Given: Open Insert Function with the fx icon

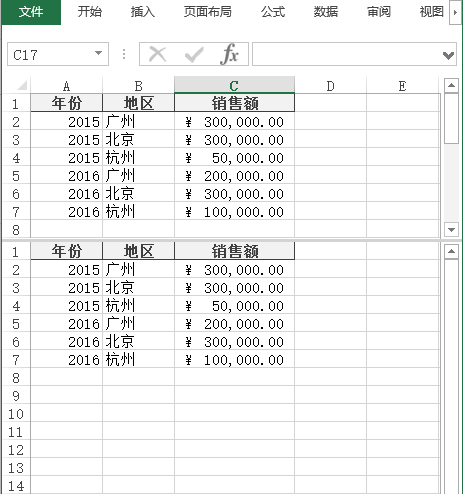Looking at the screenshot, I should point(229,54).
